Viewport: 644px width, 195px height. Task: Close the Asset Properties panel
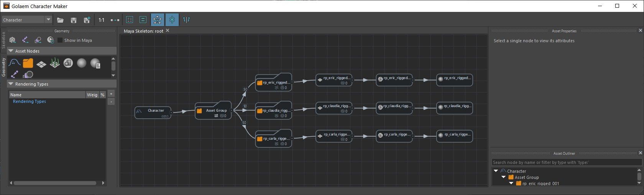[x=640, y=30]
